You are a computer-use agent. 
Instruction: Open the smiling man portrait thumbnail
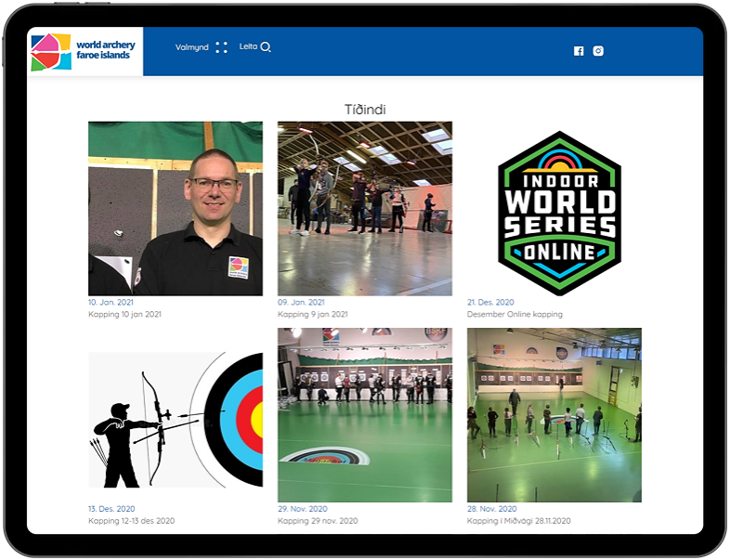click(x=176, y=209)
